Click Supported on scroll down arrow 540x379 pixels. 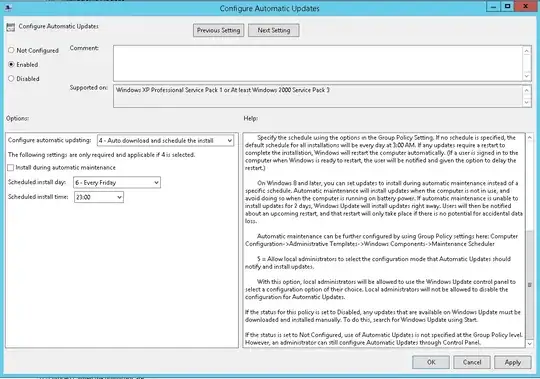coord(527,102)
